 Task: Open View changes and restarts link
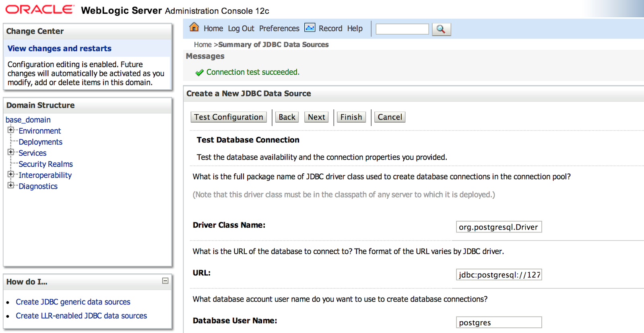(60, 48)
